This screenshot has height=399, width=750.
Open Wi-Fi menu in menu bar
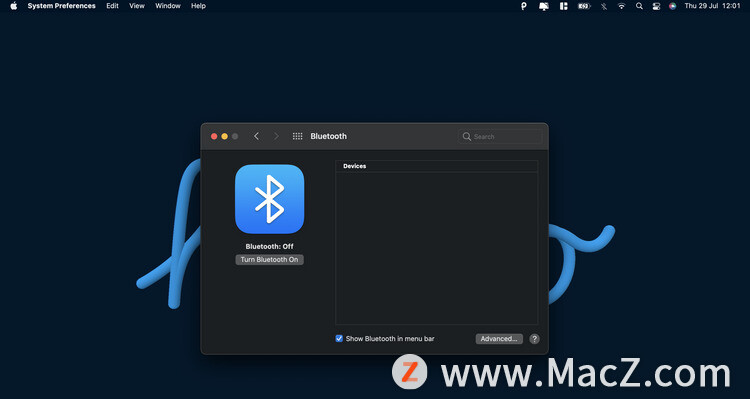621,6
